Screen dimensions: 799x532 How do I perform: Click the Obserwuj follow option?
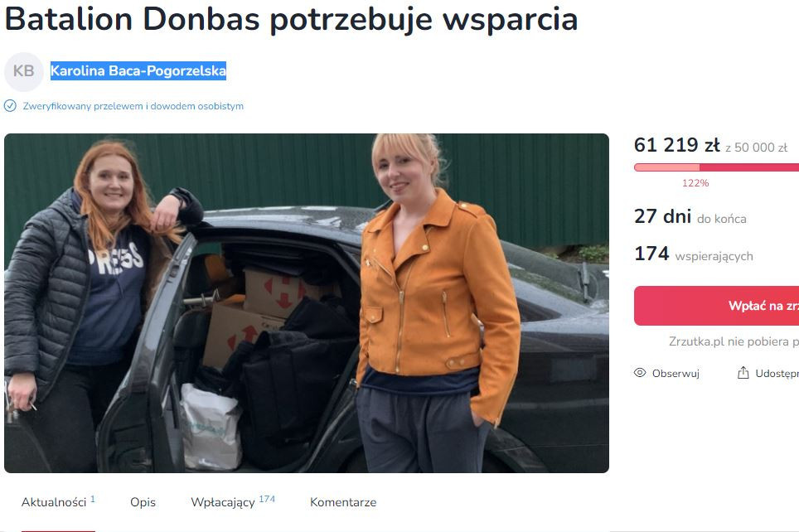pos(666,373)
